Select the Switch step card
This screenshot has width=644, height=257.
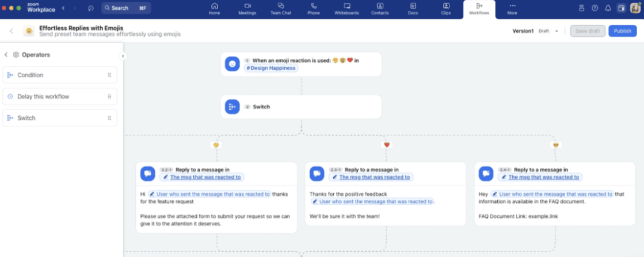coord(301,107)
